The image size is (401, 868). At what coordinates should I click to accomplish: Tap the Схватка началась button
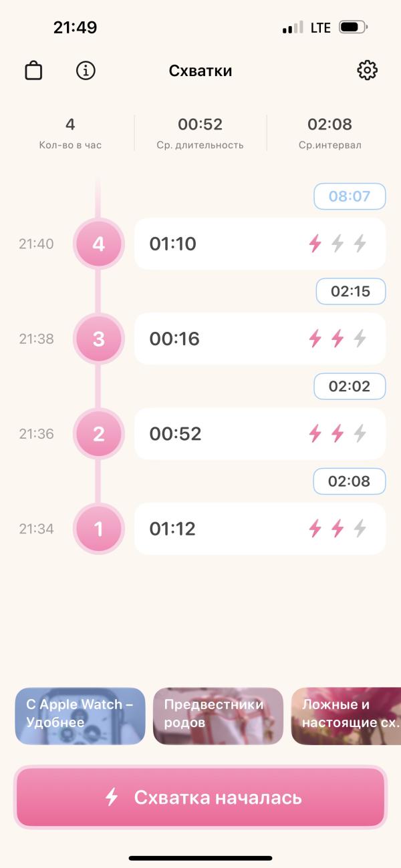200,797
